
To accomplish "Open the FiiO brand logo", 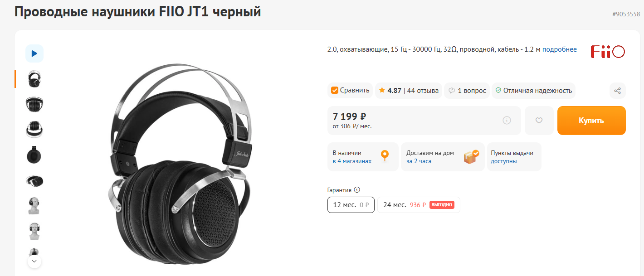I will pos(608,52).
